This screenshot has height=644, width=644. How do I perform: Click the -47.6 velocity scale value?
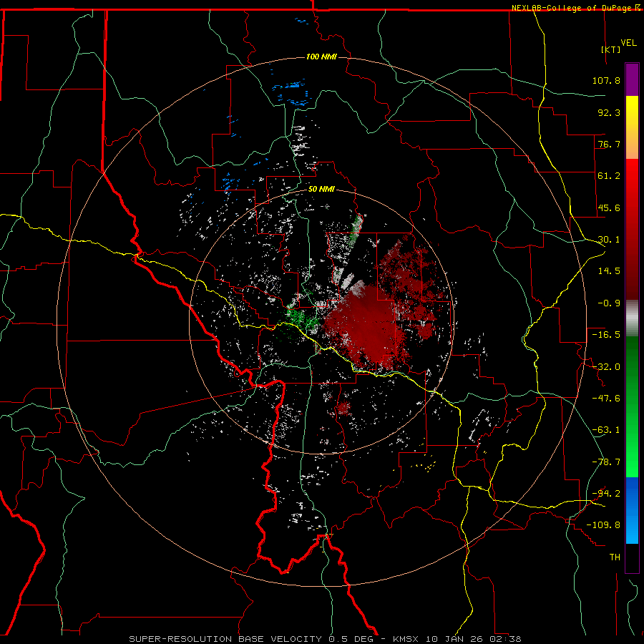pos(606,399)
